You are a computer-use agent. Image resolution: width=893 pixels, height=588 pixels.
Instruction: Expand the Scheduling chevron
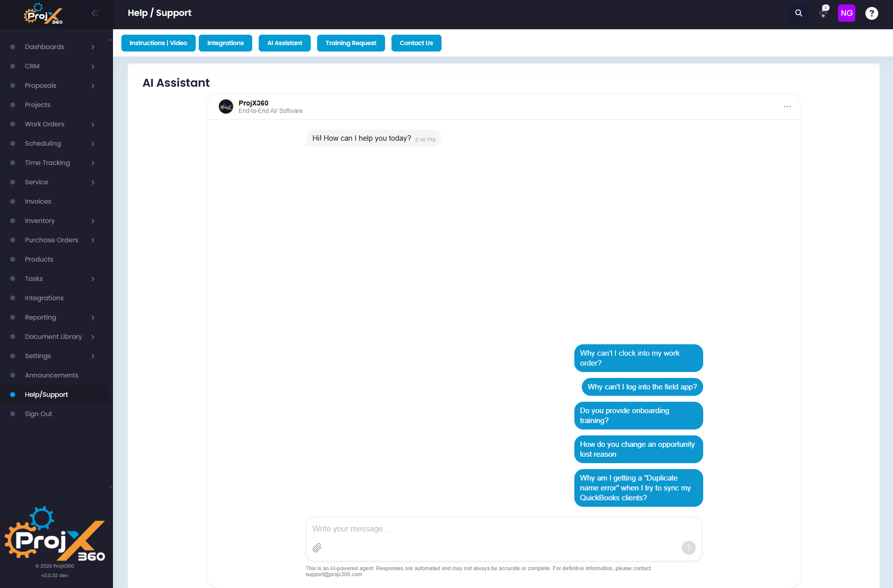click(x=93, y=144)
